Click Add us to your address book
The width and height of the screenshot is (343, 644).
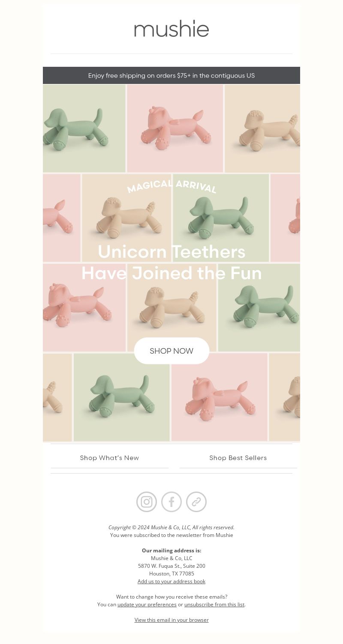pyautogui.click(x=171, y=581)
